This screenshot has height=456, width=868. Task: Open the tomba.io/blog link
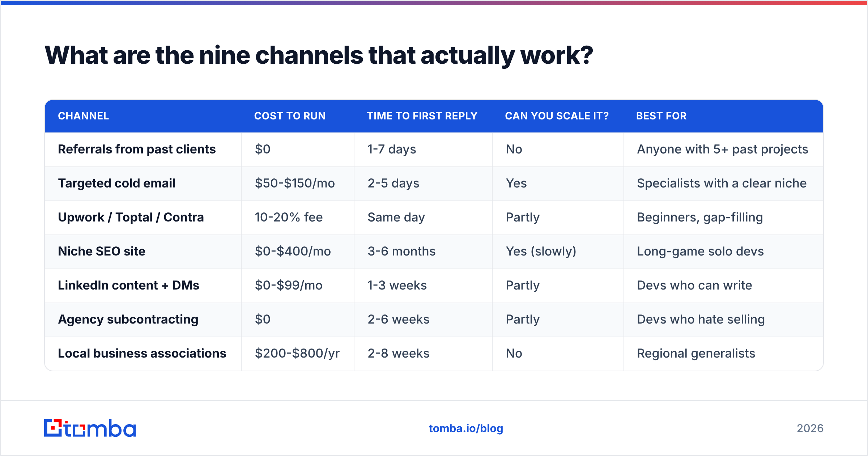pos(466,428)
